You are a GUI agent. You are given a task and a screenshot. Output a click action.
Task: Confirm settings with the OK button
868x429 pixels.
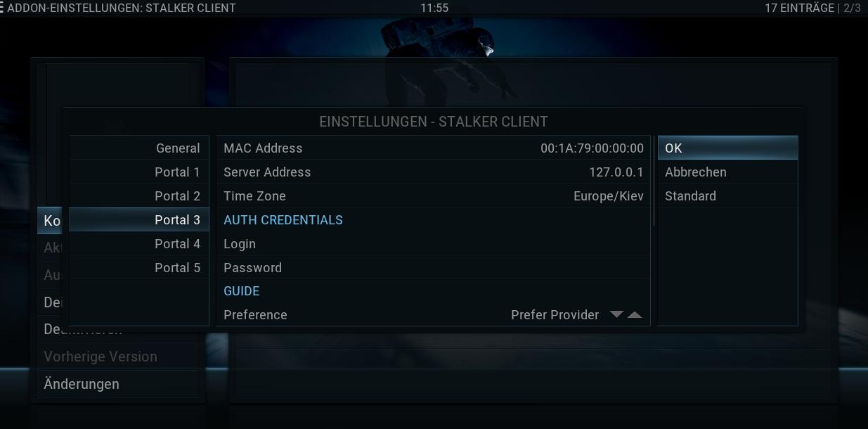pos(727,148)
